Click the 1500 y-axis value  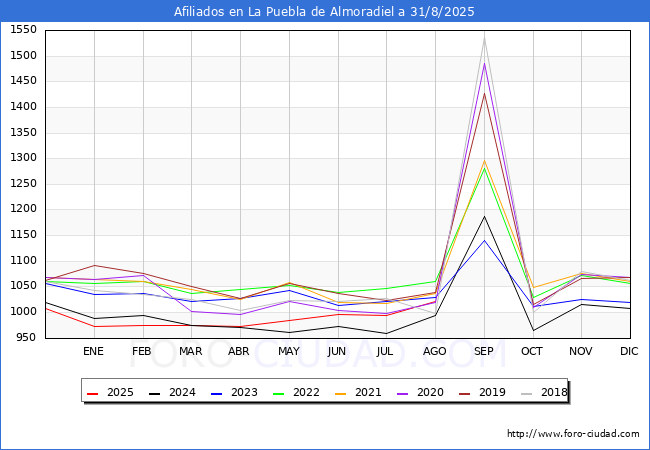24,56
